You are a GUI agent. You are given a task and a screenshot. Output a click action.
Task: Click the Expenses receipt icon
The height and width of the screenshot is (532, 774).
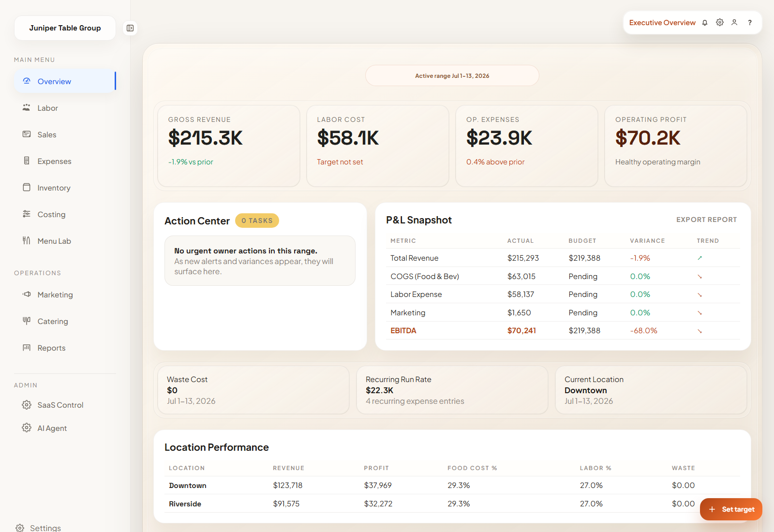coord(27,161)
